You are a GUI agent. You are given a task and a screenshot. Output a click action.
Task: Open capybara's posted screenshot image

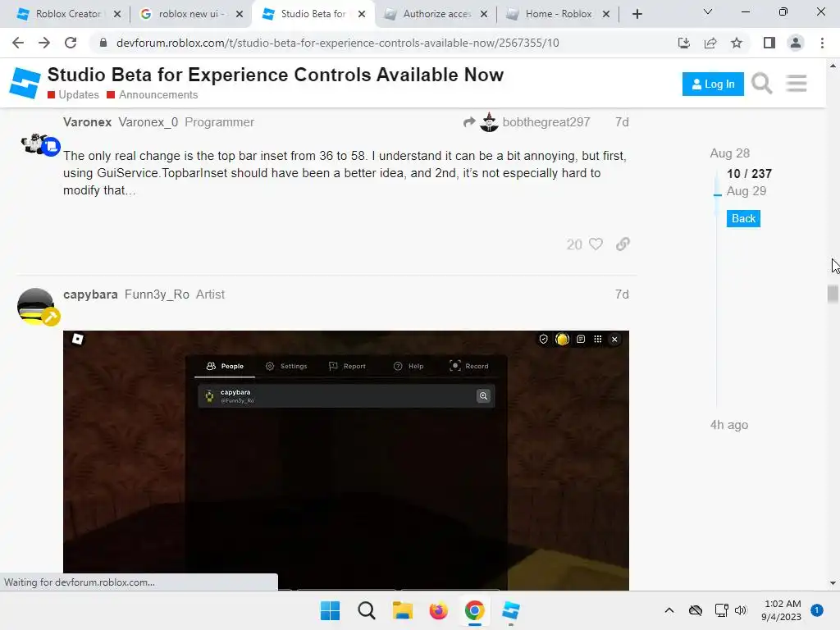[x=346, y=460]
